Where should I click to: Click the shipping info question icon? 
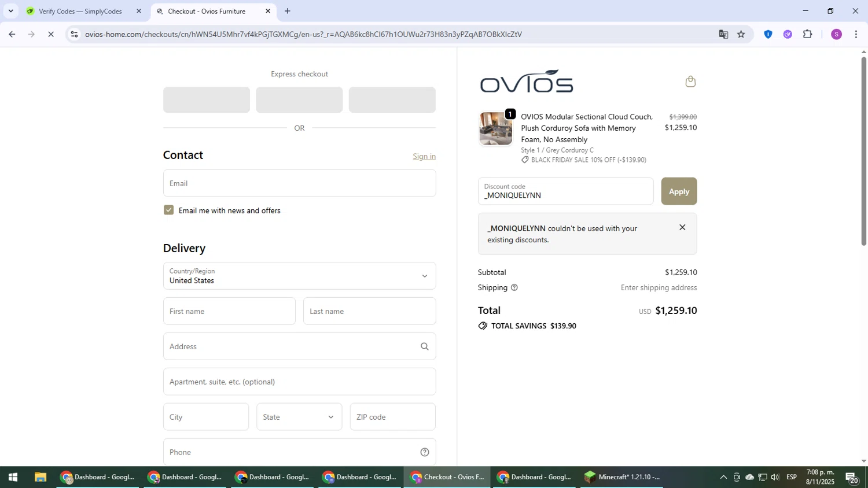coord(514,287)
